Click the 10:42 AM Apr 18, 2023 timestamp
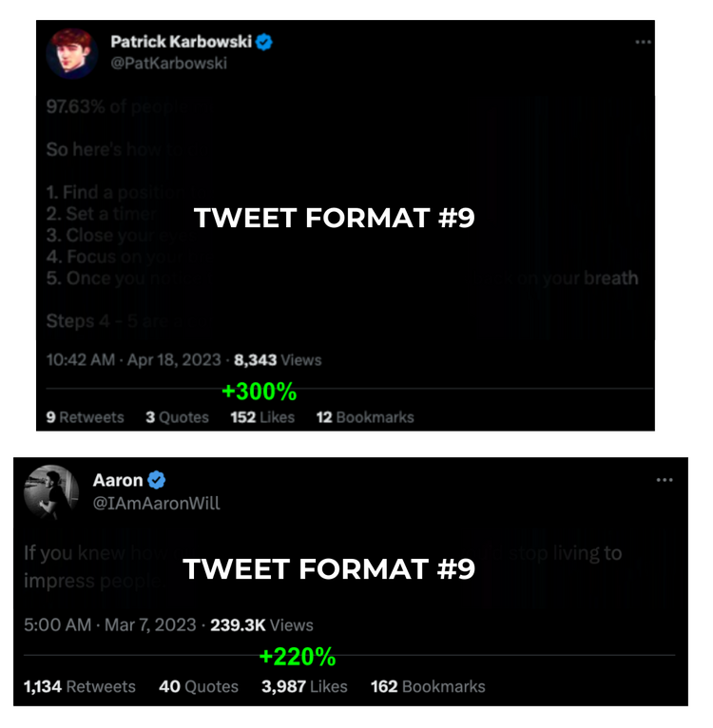 pyautogui.click(x=134, y=360)
